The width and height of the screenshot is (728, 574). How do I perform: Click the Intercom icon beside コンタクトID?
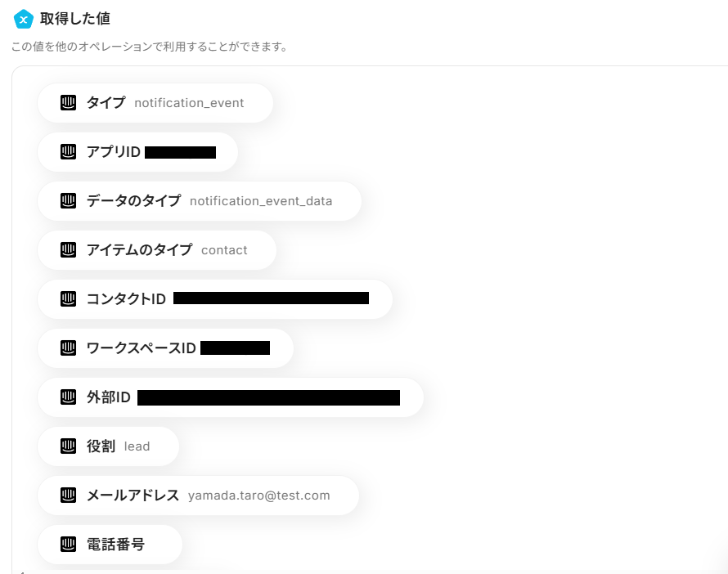[x=69, y=299]
